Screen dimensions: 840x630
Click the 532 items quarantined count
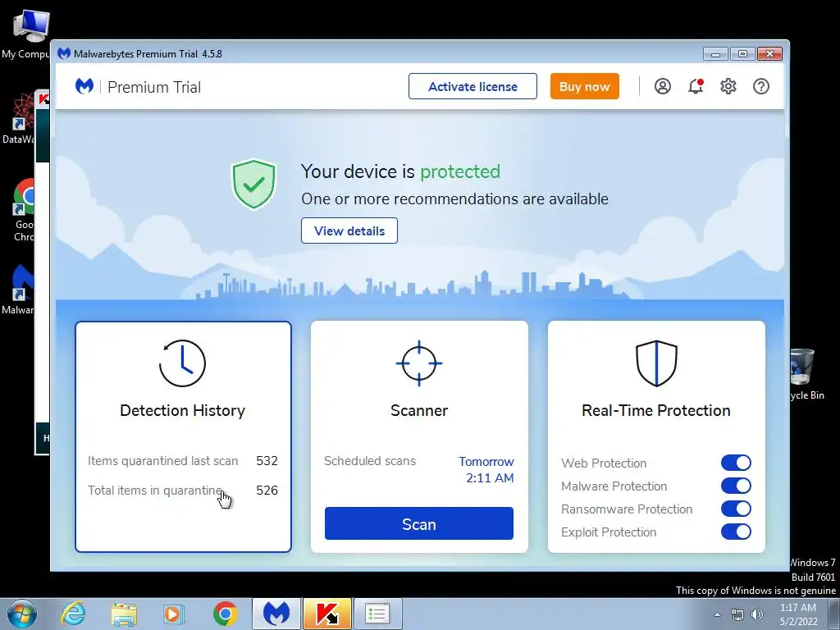coord(267,461)
